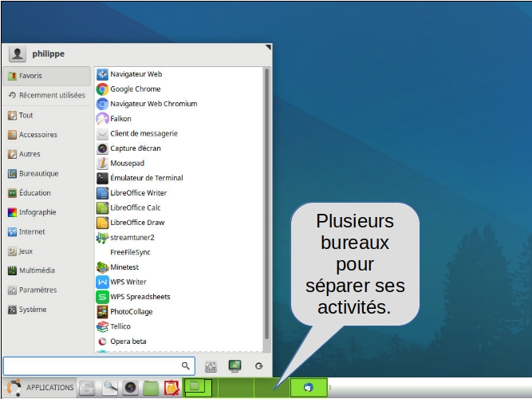Open WPS Spreadsheets
Image resolution: width=532 pixels, height=399 pixels.
click(x=140, y=297)
